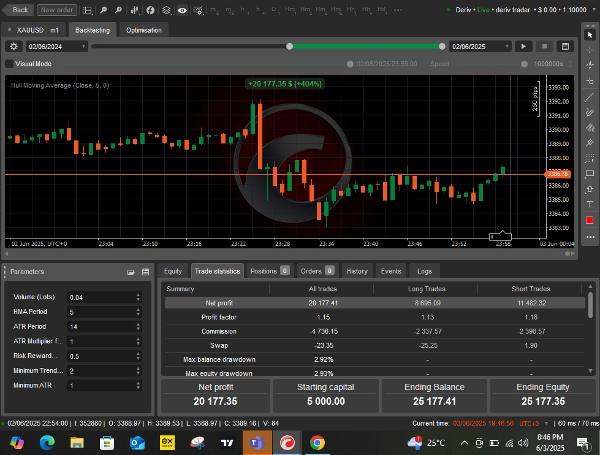This screenshot has width=600, height=455.
Task: Start the backtest with Play button
Action: [x=523, y=46]
